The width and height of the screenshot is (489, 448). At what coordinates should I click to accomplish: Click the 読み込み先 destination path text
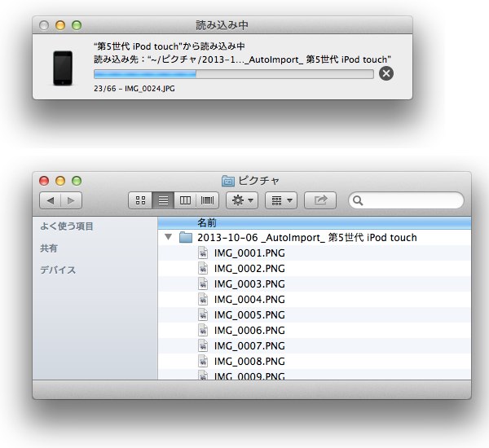(242, 59)
